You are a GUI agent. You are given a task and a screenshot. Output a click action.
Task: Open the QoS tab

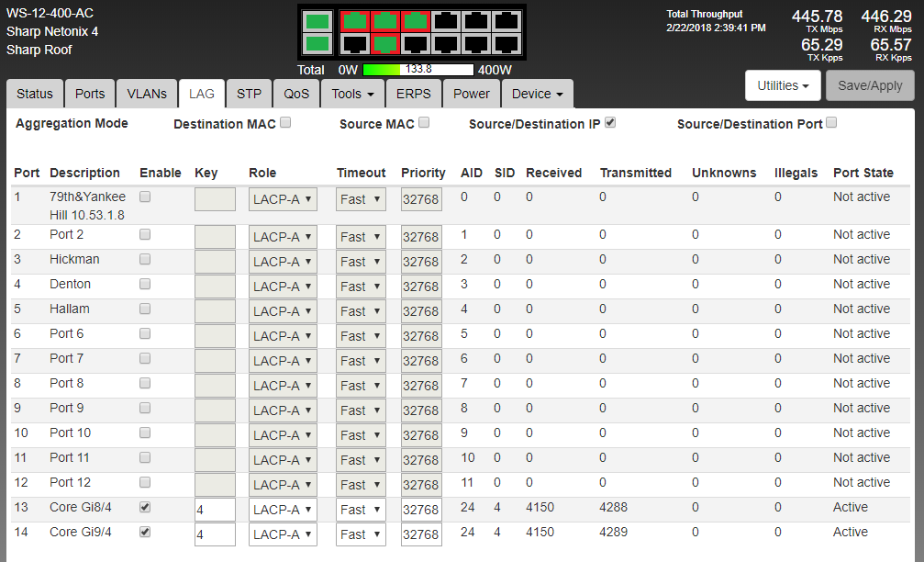point(296,94)
